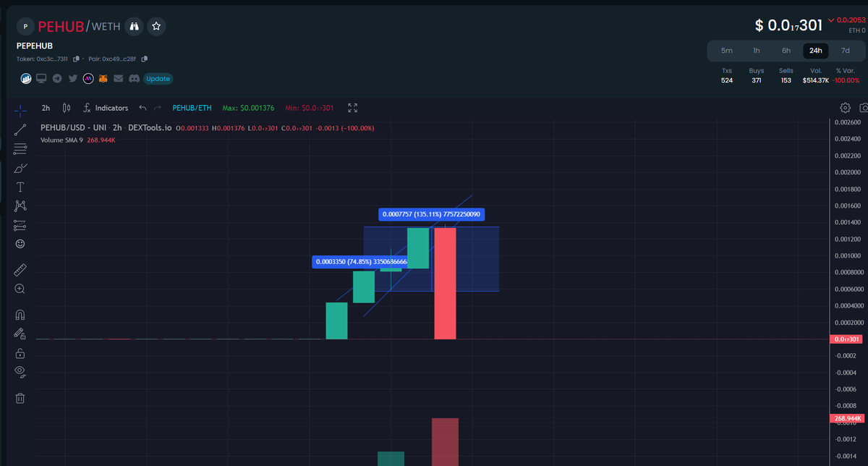Copy the token address
The width and height of the screenshot is (868, 466).
point(77,59)
